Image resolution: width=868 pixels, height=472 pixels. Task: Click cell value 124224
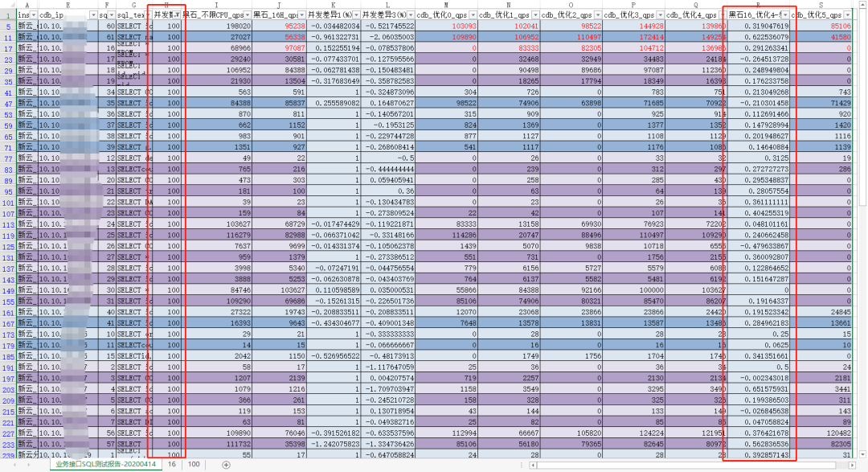click(x=633, y=433)
